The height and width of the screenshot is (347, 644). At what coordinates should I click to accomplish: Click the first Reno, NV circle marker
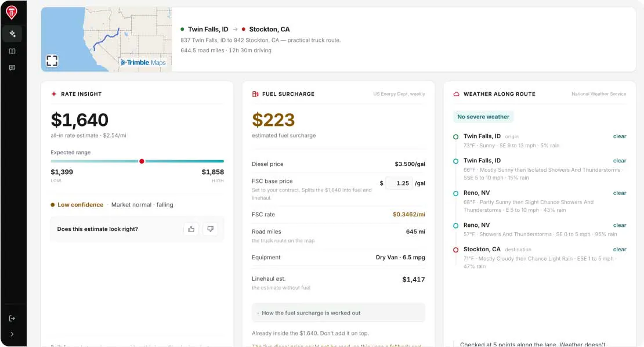pyautogui.click(x=456, y=193)
